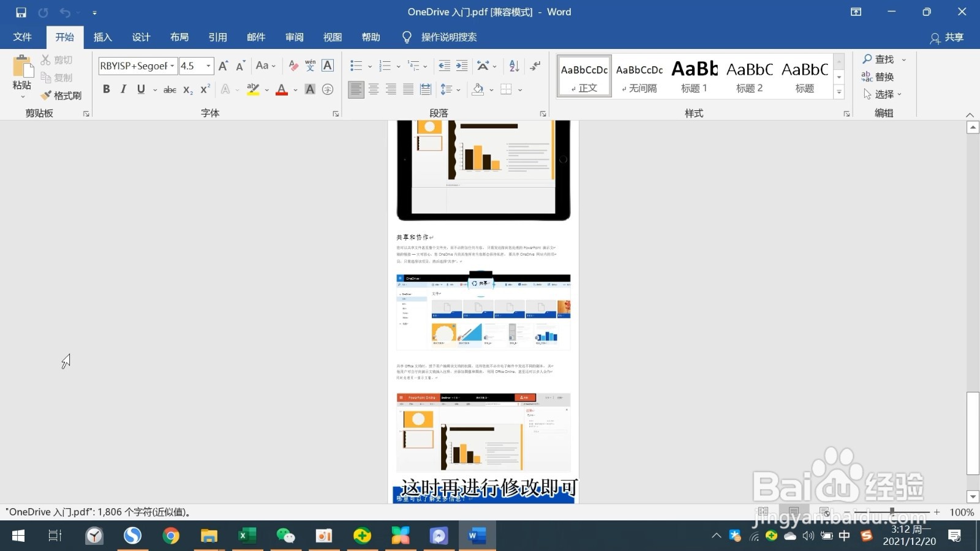Switch to the 插入 (Insert) tab
The width and height of the screenshot is (980, 551).
(x=103, y=37)
